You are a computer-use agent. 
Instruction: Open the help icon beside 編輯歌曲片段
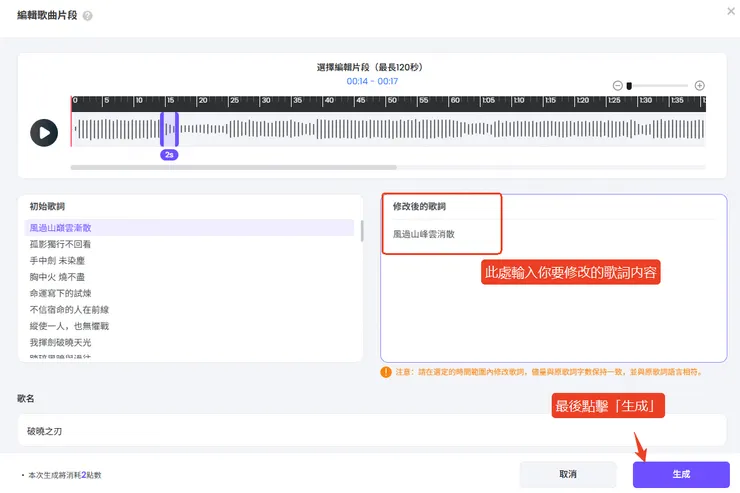click(88, 16)
